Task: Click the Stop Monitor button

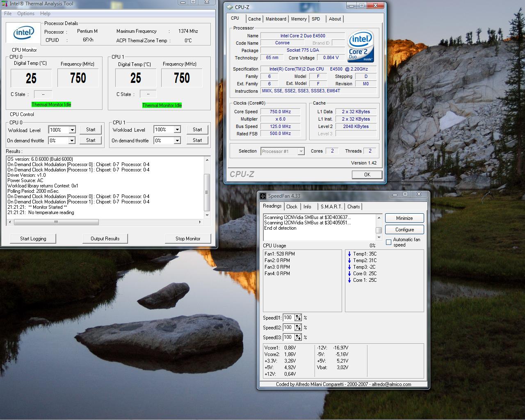Action: pyautogui.click(x=188, y=239)
